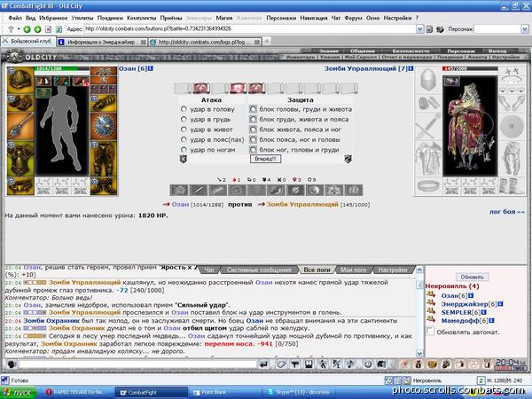Select attack option удар в грудь
Viewport: 532px width, 399px height.
[184, 120]
